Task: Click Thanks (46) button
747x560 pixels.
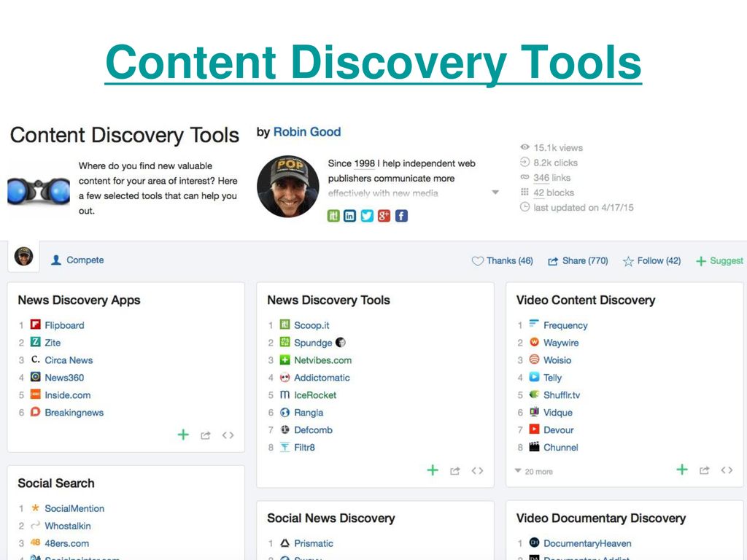Action: pyautogui.click(x=502, y=261)
